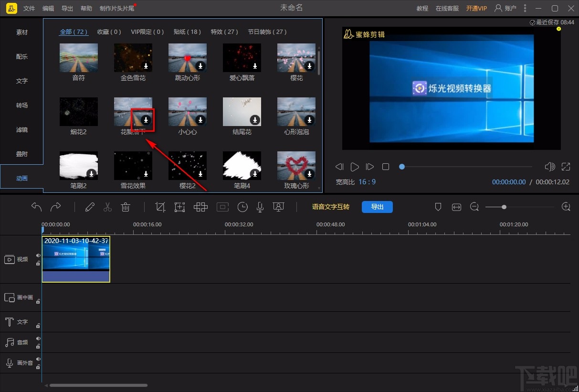Click the undo arrow in timeline toolbar
Image resolution: width=579 pixels, height=392 pixels.
pyautogui.click(x=36, y=207)
